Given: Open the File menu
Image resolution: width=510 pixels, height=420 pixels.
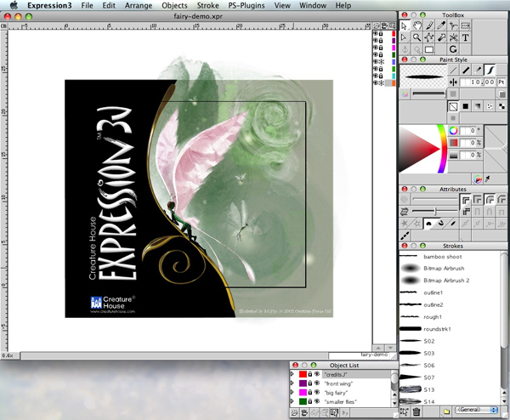Looking at the screenshot, I should point(87,6).
